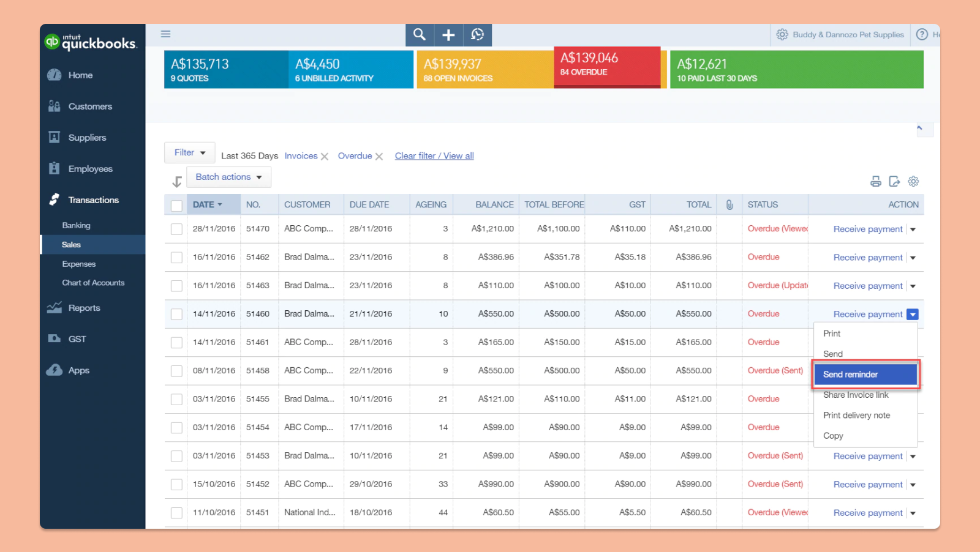
Task: Click the hamburger menu to collapse sidebar
Action: pos(165,34)
